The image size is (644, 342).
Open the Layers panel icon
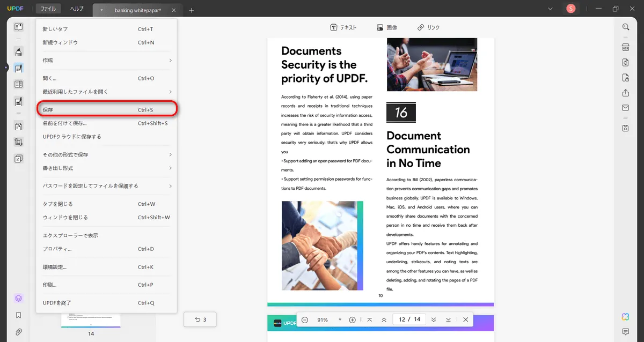click(x=19, y=298)
